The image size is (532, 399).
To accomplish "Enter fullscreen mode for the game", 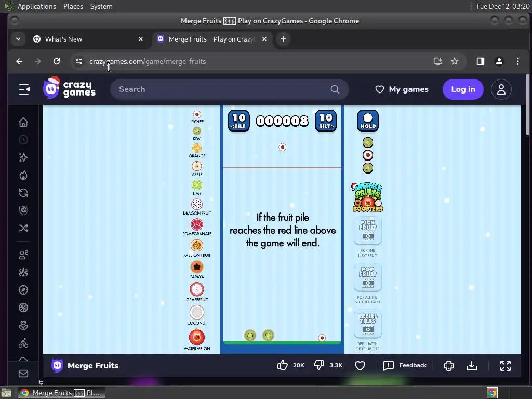I will pyautogui.click(x=505, y=365).
